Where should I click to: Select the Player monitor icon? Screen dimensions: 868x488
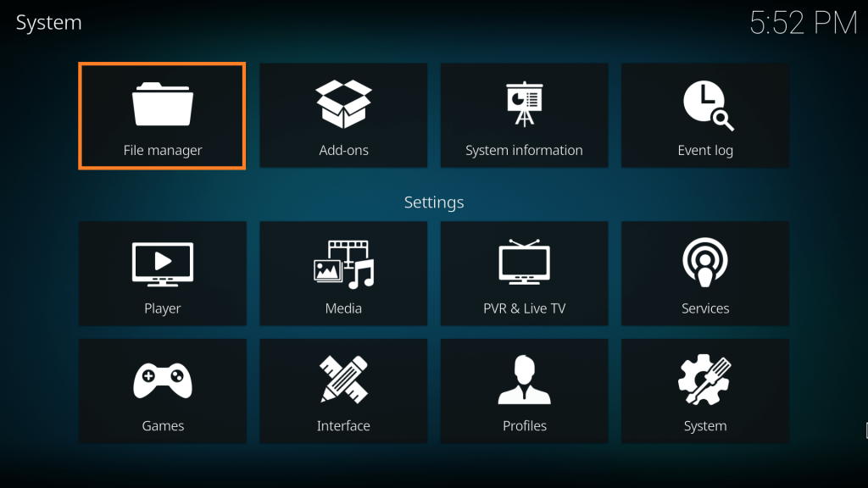(162, 264)
